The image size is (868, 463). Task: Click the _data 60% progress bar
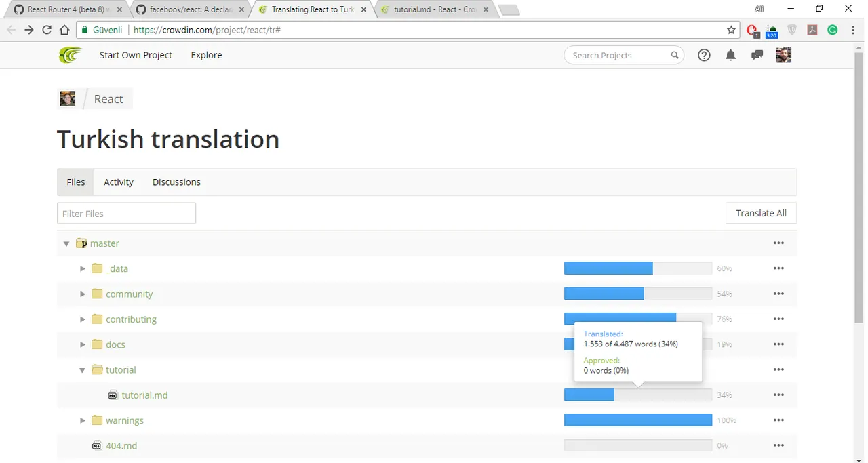click(x=638, y=268)
